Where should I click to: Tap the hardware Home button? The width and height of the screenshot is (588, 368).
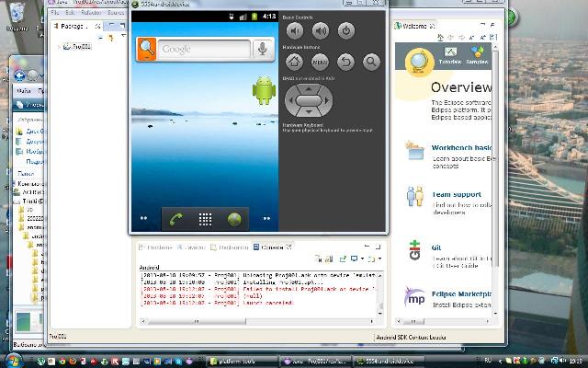(x=294, y=62)
